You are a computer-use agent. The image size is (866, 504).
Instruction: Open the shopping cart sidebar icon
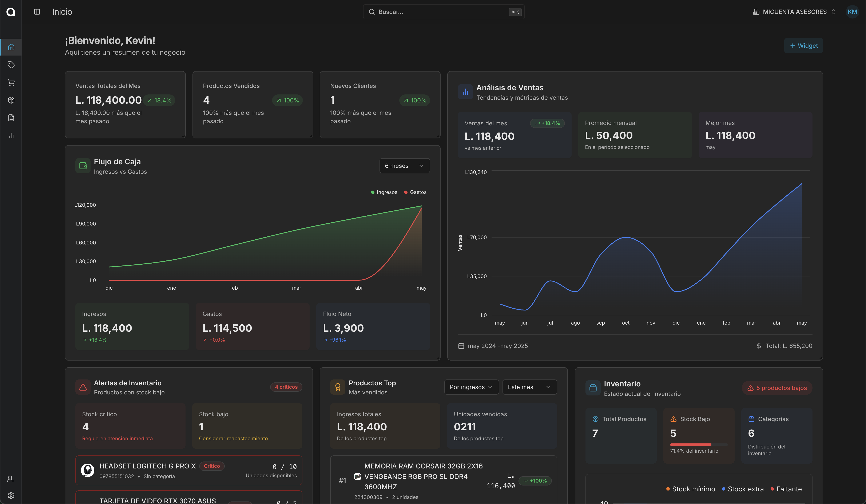(11, 82)
